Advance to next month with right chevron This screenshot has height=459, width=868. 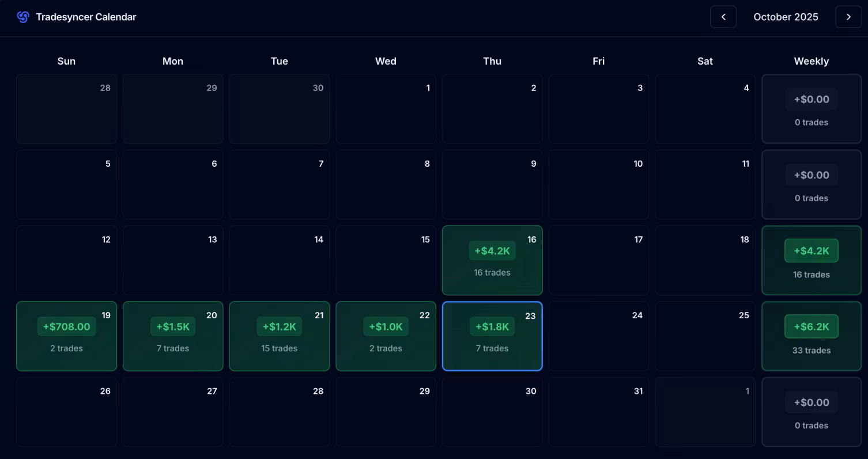pyautogui.click(x=848, y=17)
